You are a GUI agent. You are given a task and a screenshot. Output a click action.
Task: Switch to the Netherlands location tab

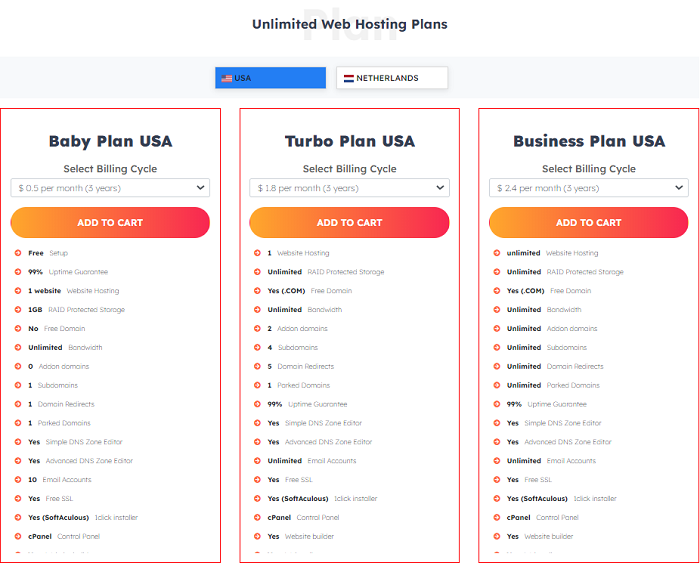pyautogui.click(x=392, y=78)
